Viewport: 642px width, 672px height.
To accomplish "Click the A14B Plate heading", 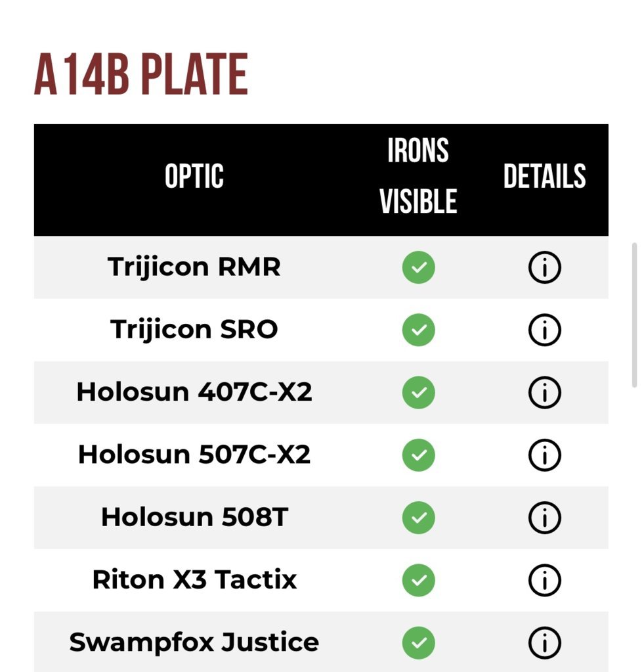I will (141, 74).
